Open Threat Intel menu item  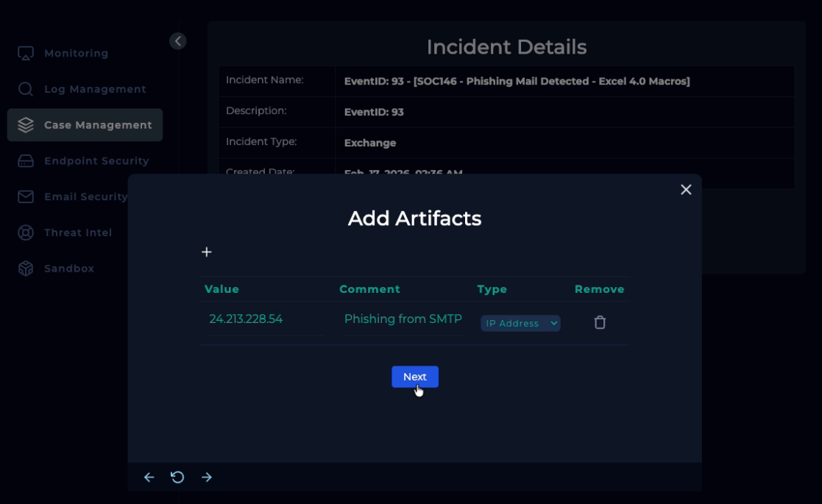[78, 233]
